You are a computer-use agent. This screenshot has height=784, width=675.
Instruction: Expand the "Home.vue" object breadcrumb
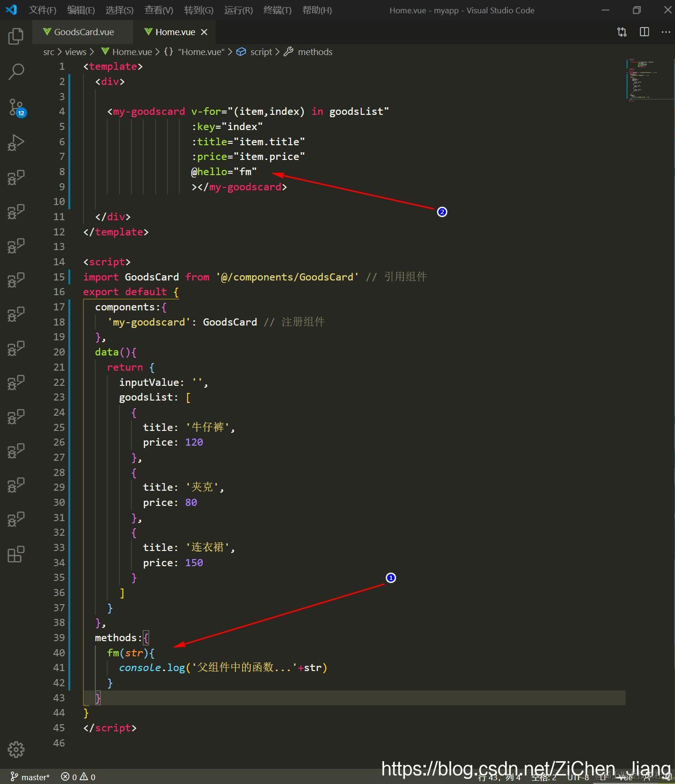194,52
